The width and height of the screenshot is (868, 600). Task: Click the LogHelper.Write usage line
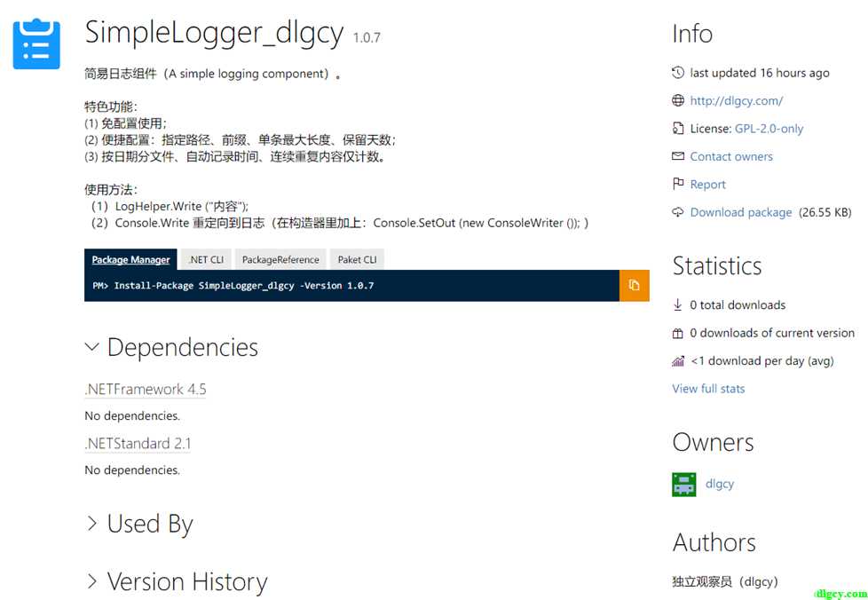pos(170,207)
